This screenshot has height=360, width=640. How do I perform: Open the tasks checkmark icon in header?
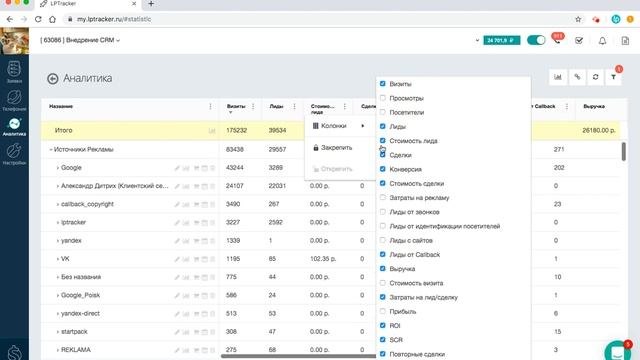pyautogui.click(x=579, y=40)
